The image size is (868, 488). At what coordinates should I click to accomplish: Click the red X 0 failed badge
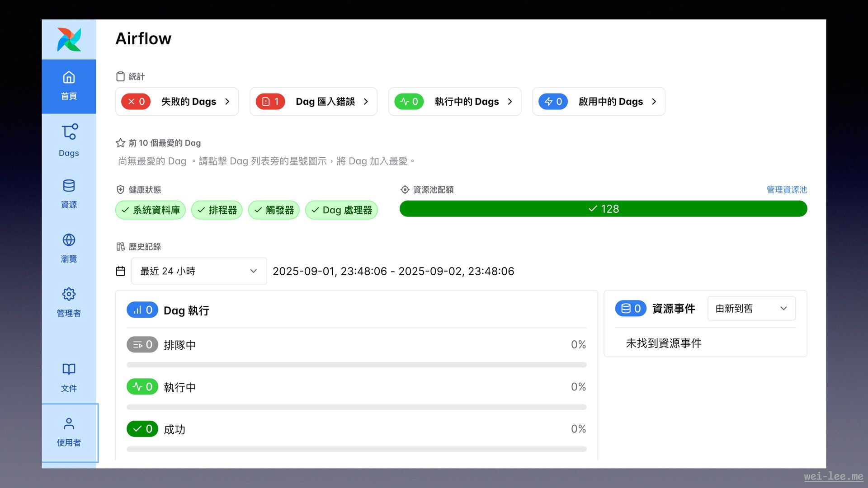[x=136, y=102]
